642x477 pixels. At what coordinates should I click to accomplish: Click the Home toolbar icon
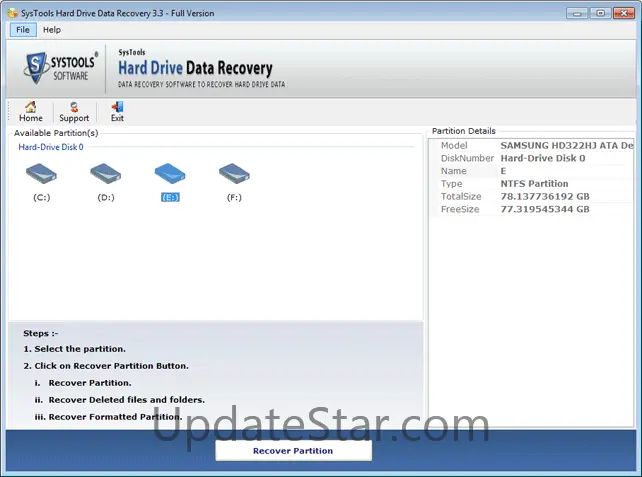pyautogui.click(x=31, y=112)
